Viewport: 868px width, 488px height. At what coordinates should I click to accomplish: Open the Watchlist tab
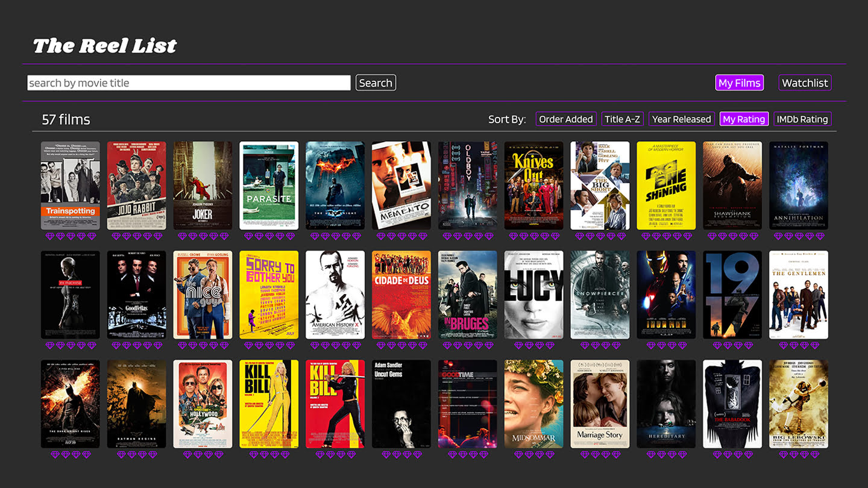805,83
